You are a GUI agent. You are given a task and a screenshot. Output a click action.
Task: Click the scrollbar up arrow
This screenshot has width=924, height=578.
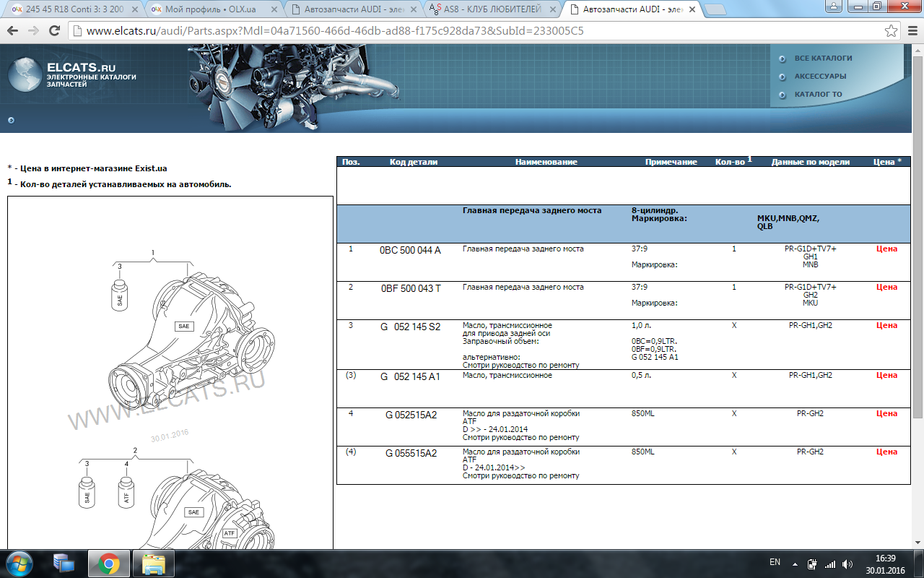918,51
